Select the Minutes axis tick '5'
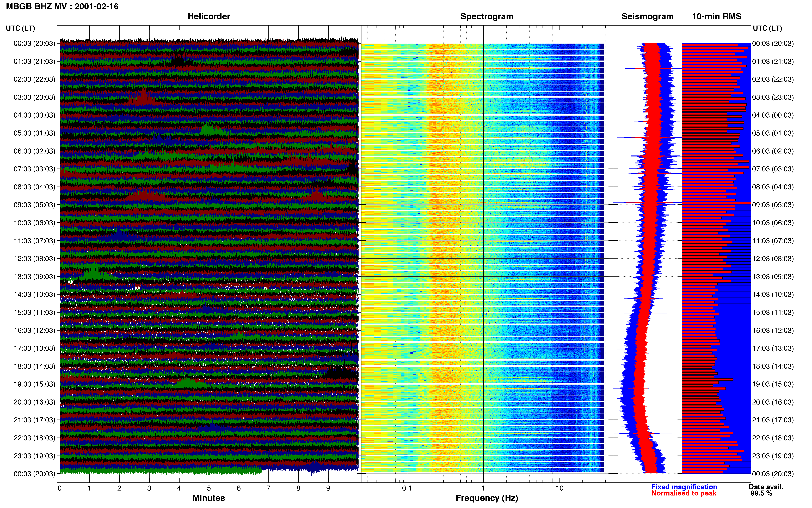This screenshot has width=812, height=508. click(209, 488)
